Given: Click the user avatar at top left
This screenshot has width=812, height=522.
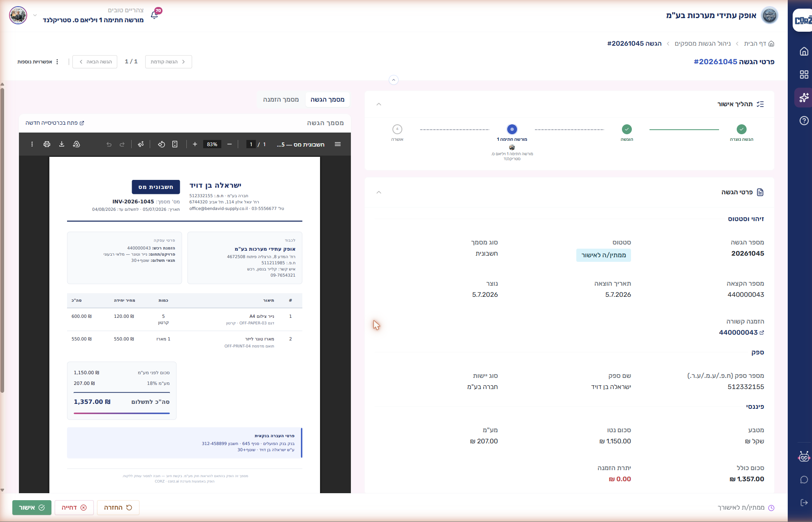Looking at the screenshot, I should [x=18, y=15].
